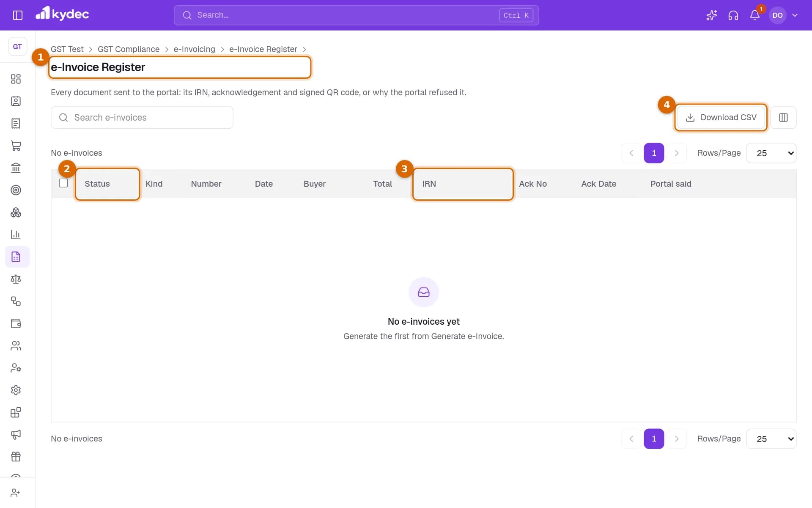
Task: Sort by Portal said column header
Action: pyautogui.click(x=671, y=184)
